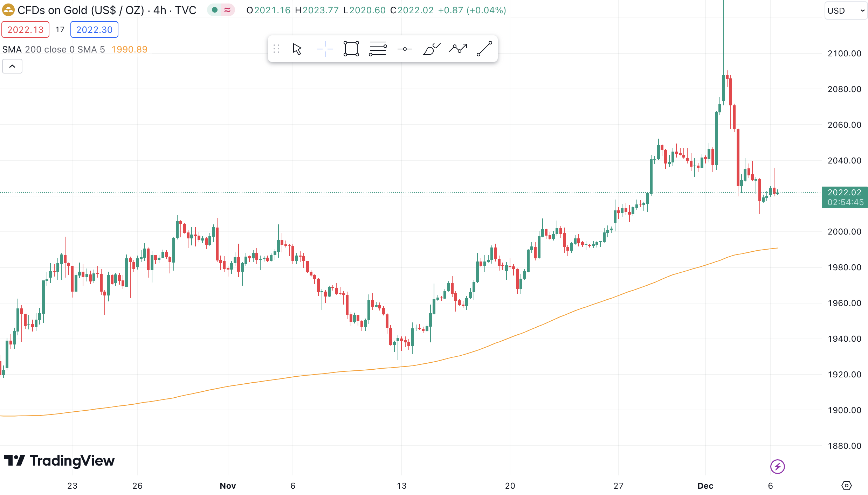Image resolution: width=868 pixels, height=495 pixels.
Task: Click the 2100.00 price axis label
Action: [844, 54]
